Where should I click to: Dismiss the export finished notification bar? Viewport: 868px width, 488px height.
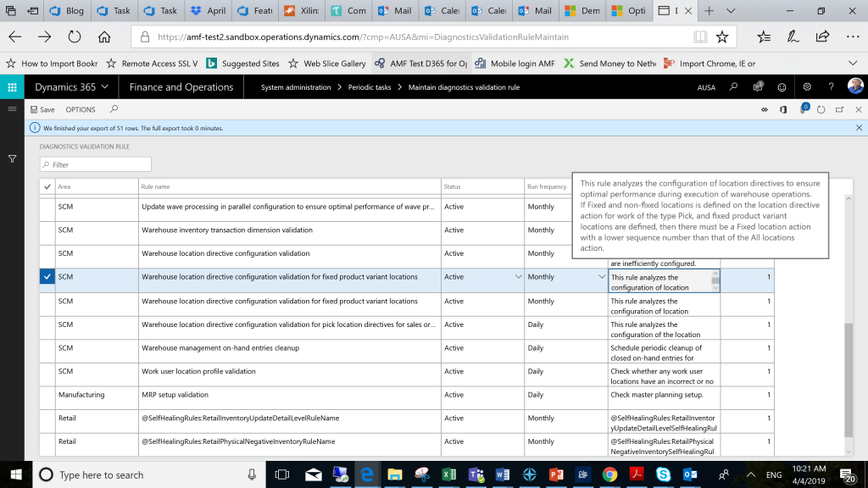pyautogui.click(x=858, y=128)
